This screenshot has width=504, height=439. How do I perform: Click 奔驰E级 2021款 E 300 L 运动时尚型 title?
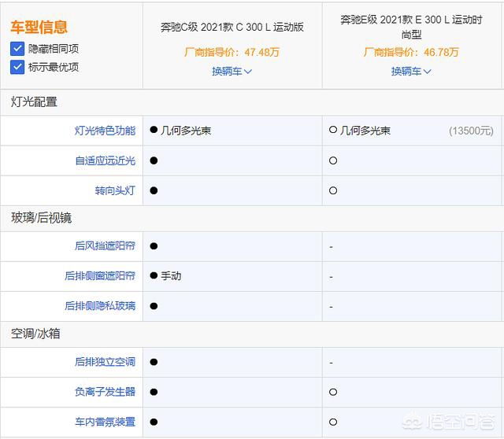pyautogui.click(x=411, y=27)
